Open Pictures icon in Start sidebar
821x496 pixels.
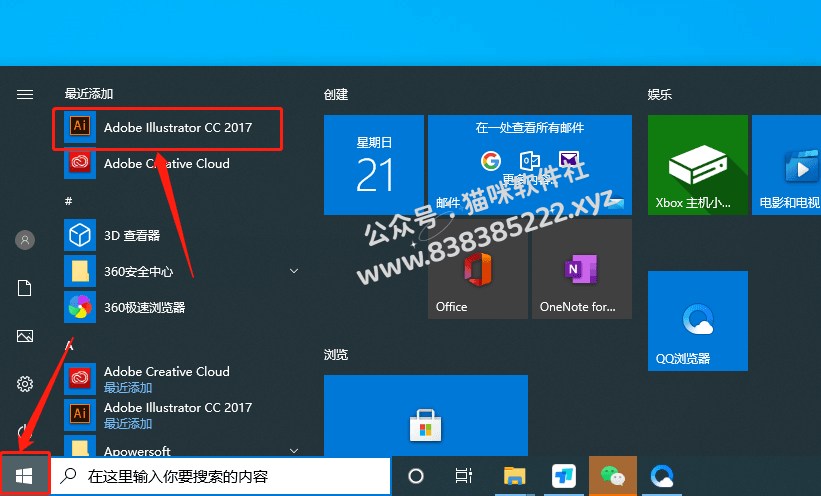point(25,336)
